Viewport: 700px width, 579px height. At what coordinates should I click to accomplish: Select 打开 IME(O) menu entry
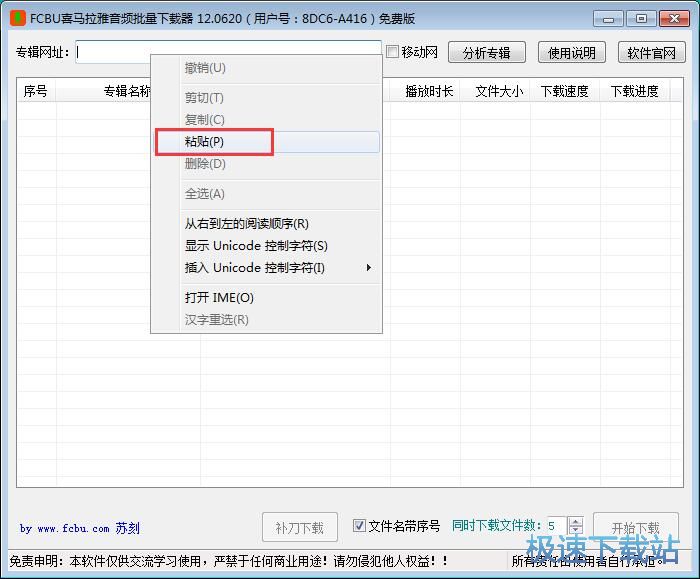click(267, 298)
